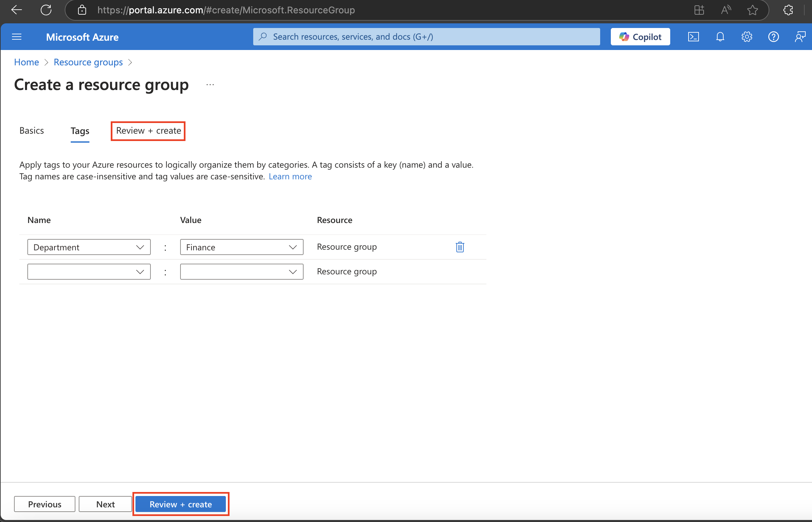Open the Help question mark menu

773,37
